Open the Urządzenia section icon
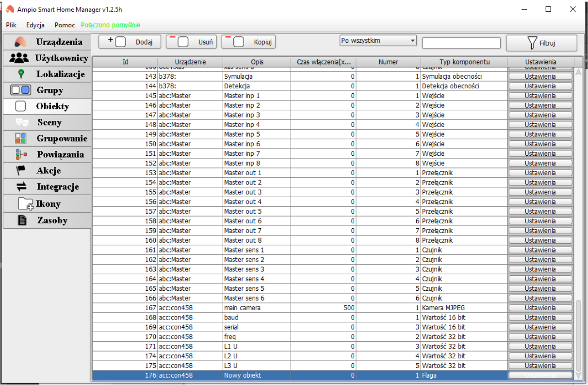The width and height of the screenshot is (588, 385). (20, 42)
